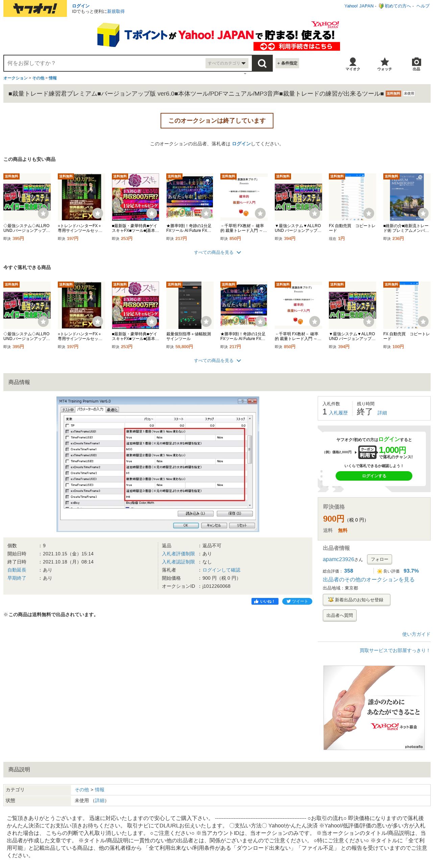Click 買取サービスでお部屋すっきり！ link

click(x=395, y=651)
